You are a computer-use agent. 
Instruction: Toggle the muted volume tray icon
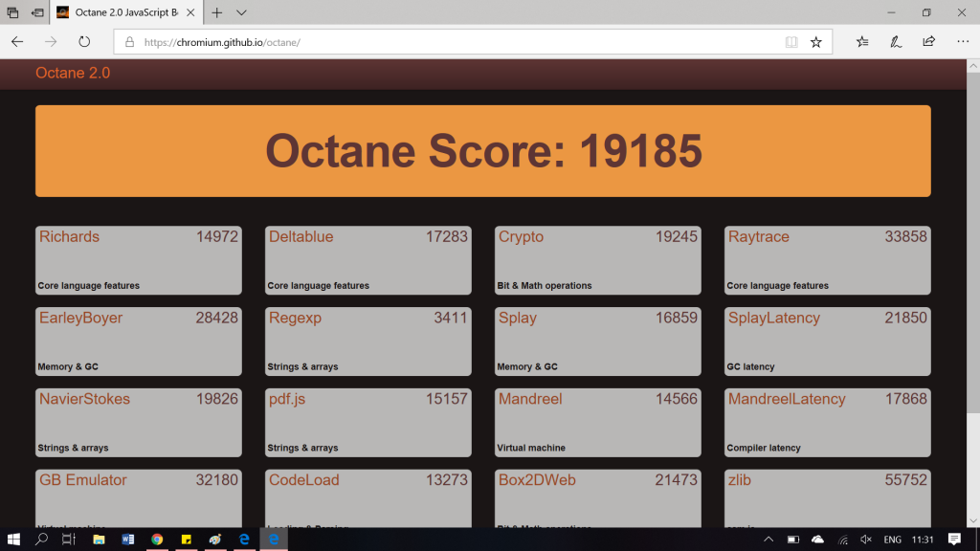click(x=866, y=540)
